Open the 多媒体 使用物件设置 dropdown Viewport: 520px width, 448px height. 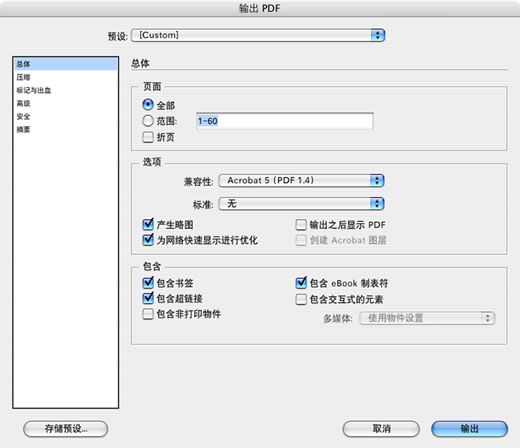pyautogui.click(x=427, y=318)
